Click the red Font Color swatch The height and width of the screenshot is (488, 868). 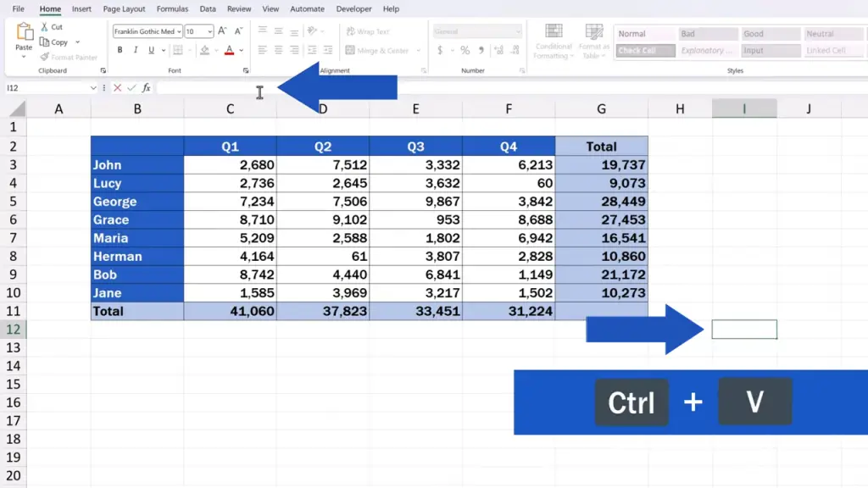tap(229, 50)
